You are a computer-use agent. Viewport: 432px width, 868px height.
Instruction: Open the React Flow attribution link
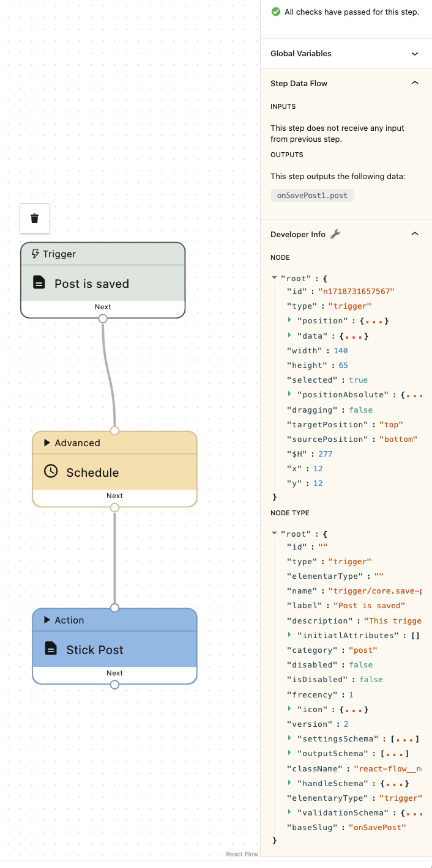[x=242, y=854]
